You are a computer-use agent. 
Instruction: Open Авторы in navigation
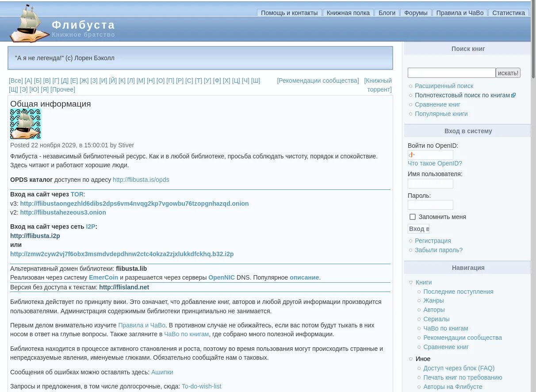434,310
